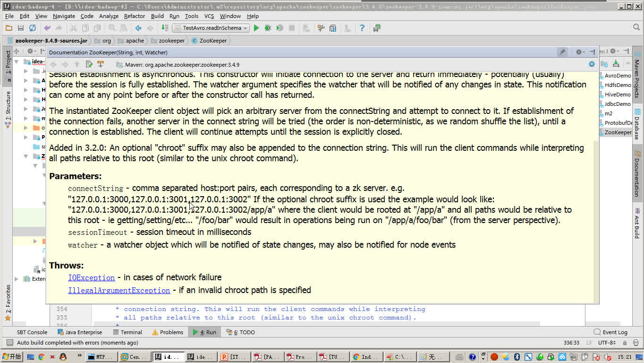This screenshot has width=644, height=363.
Task: Run with Coverage icon in toolbar
Action: 280,28
